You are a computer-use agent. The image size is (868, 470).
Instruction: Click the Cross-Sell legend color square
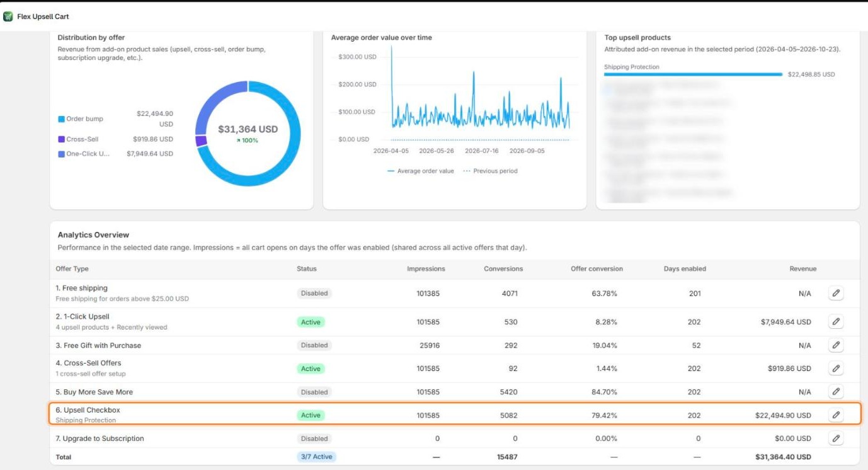click(61, 139)
